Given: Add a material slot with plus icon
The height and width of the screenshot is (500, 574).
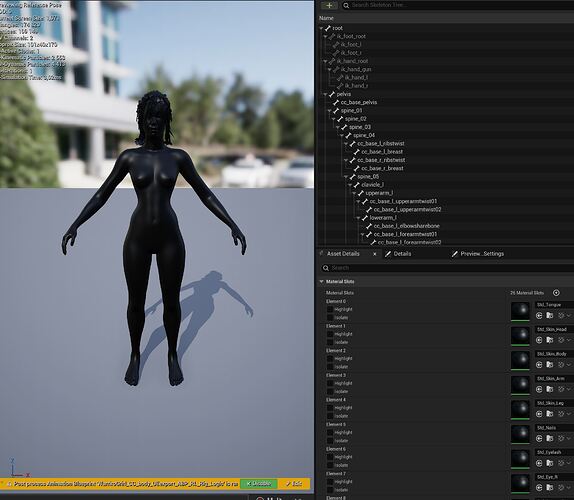Looking at the screenshot, I should pyautogui.click(x=556, y=292).
